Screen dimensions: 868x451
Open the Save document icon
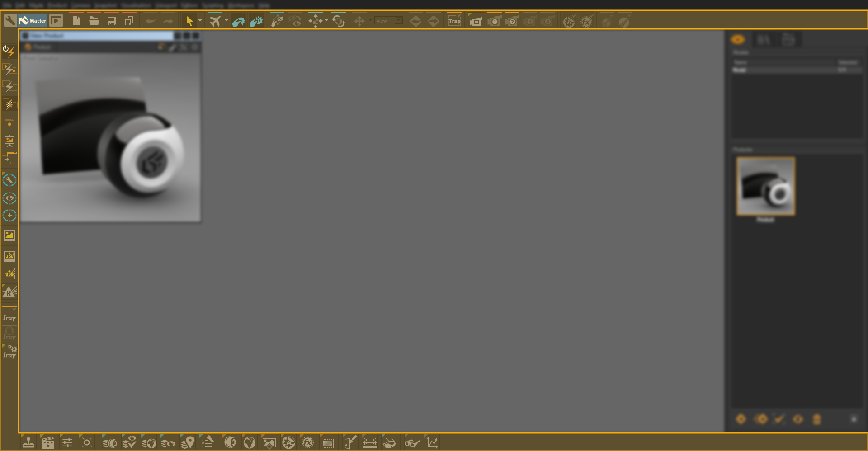point(111,20)
